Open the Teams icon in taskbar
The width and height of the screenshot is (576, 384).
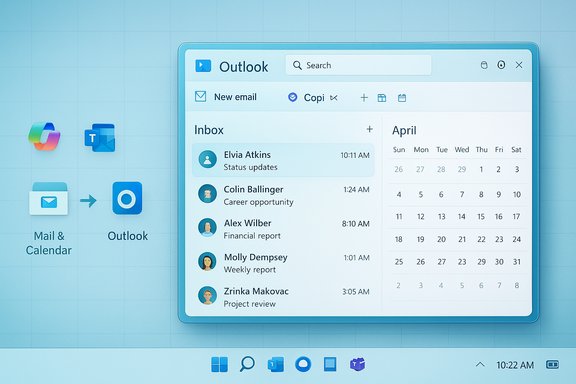click(357, 365)
